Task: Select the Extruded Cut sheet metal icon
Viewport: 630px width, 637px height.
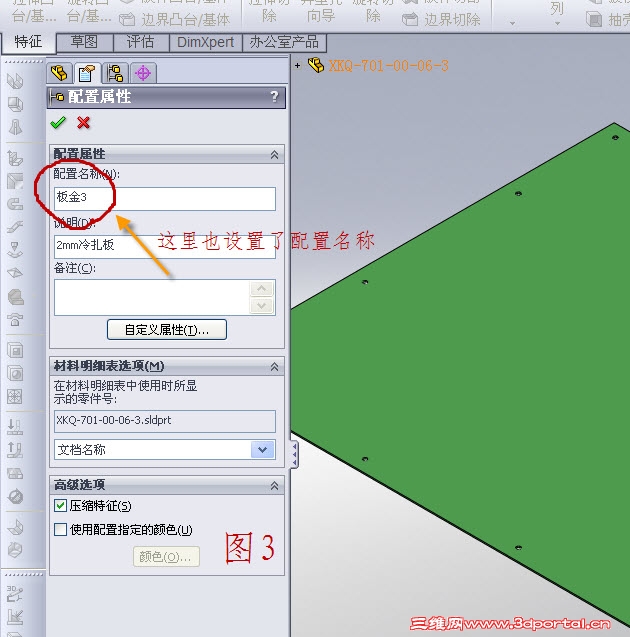Action: click(x=15, y=350)
